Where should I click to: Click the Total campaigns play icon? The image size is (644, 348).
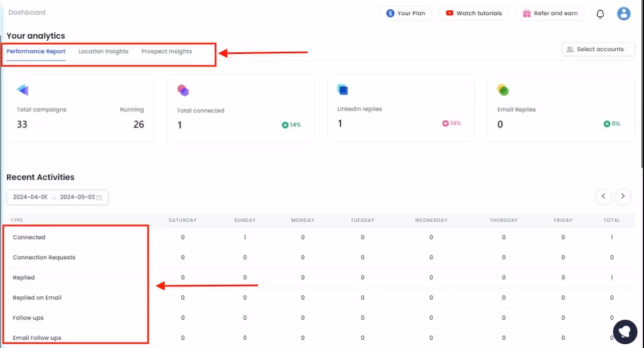coord(22,90)
